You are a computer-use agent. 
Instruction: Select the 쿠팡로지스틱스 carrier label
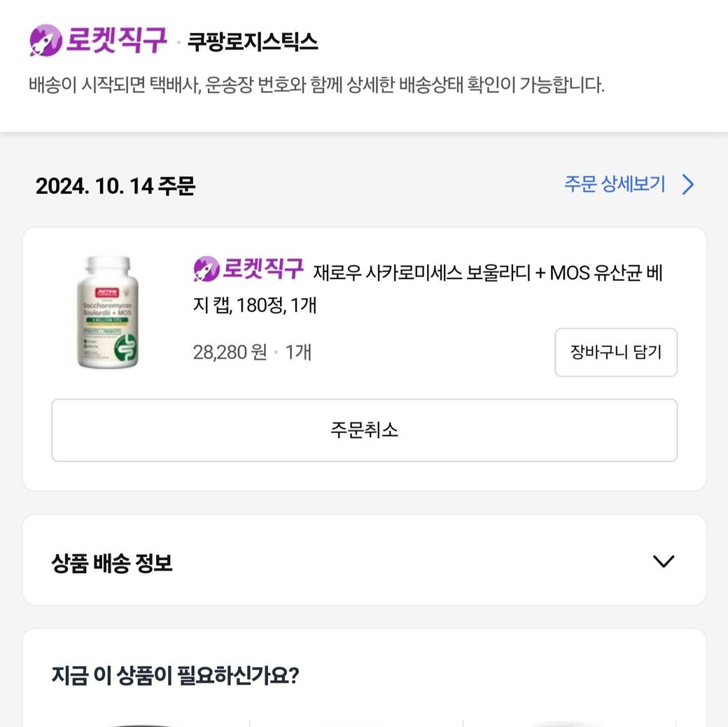pyautogui.click(x=252, y=42)
